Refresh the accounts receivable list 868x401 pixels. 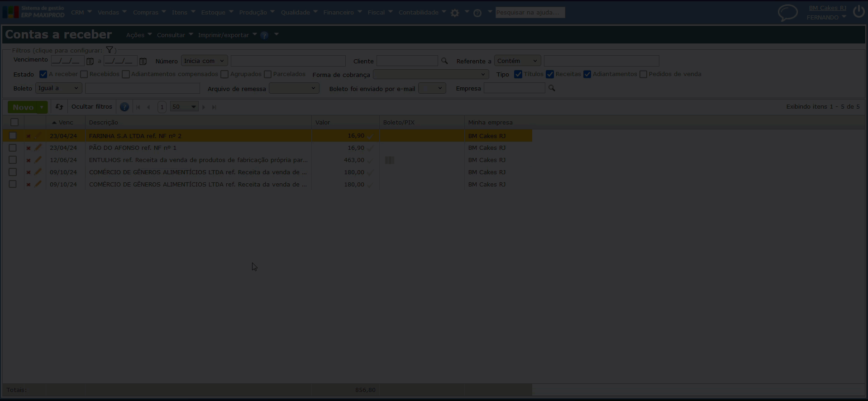point(59,107)
